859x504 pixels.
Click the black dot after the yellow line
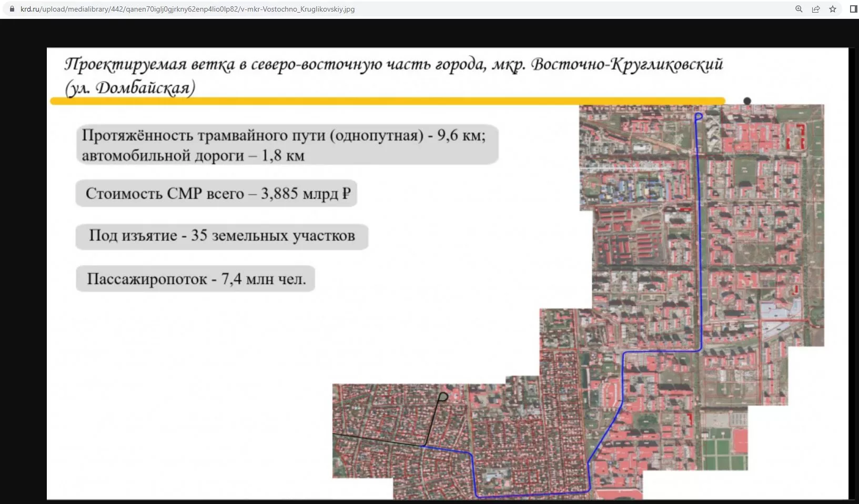click(x=747, y=100)
